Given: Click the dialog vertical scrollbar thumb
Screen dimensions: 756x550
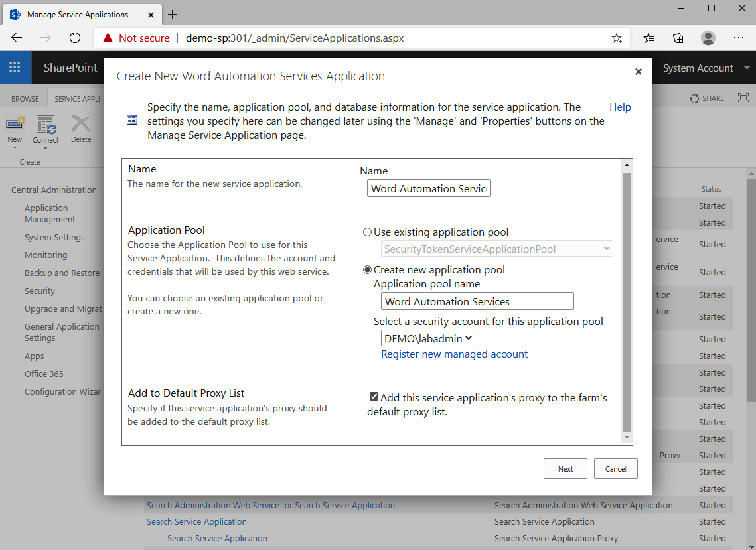Looking at the screenshot, I should (627, 303).
